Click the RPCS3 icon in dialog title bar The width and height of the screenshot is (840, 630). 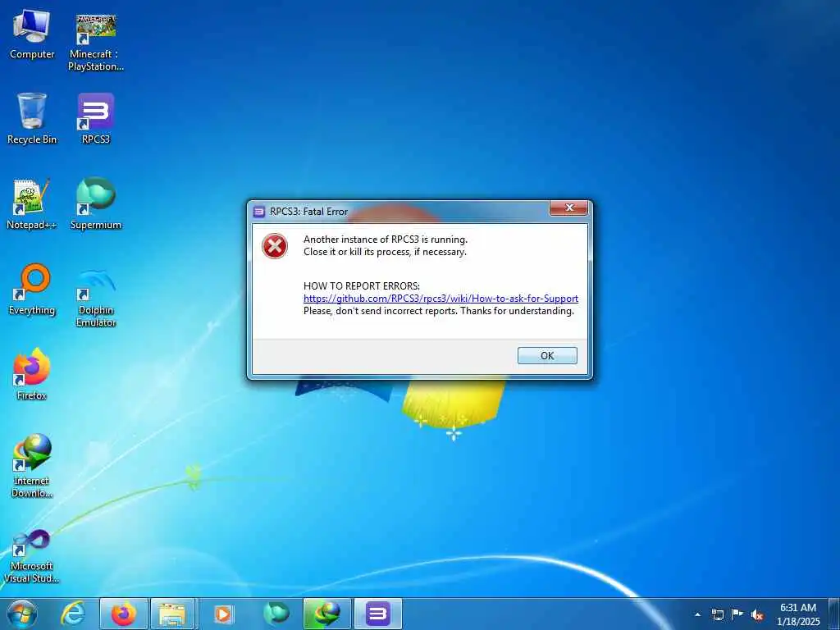(258, 212)
